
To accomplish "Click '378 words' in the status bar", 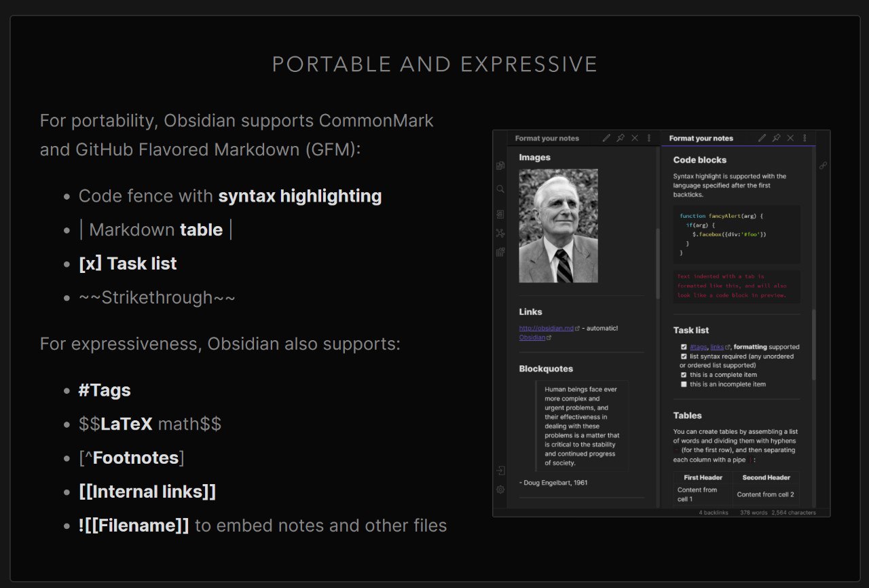I will pos(754,513).
